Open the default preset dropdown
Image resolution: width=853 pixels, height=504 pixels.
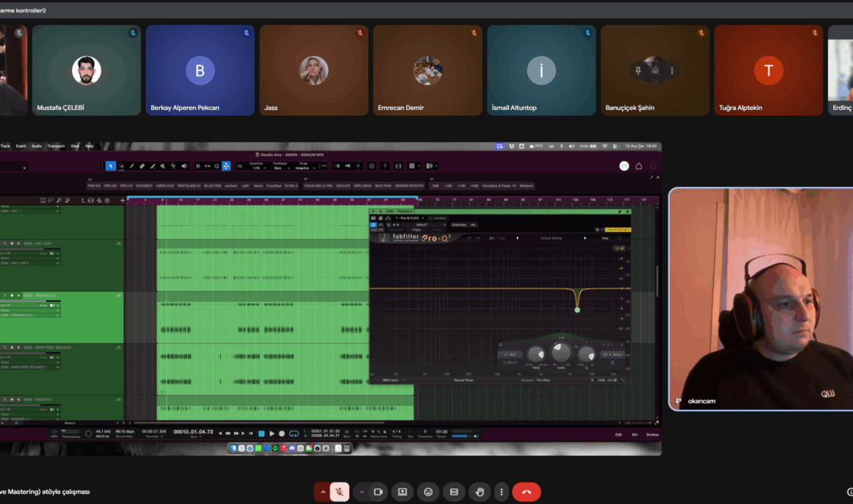pos(416,225)
